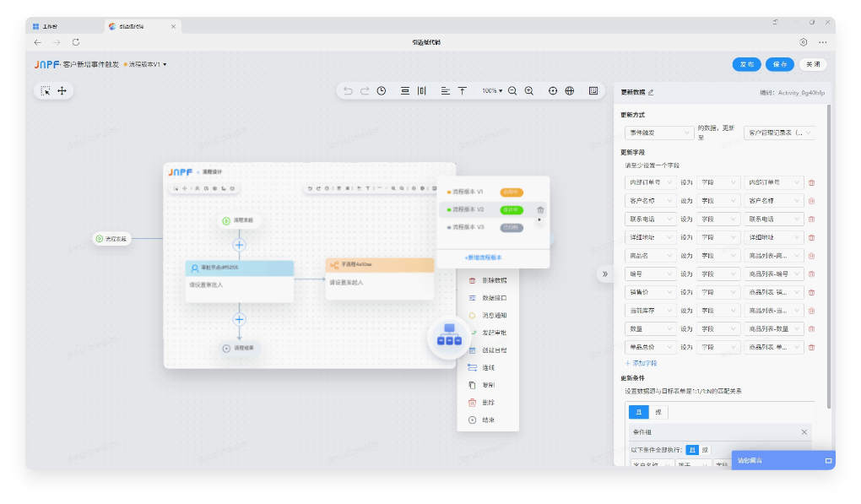Screen dimensions: 861x504
Task: Open the 访客留言 chat widget
Action: tap(783, 461)
